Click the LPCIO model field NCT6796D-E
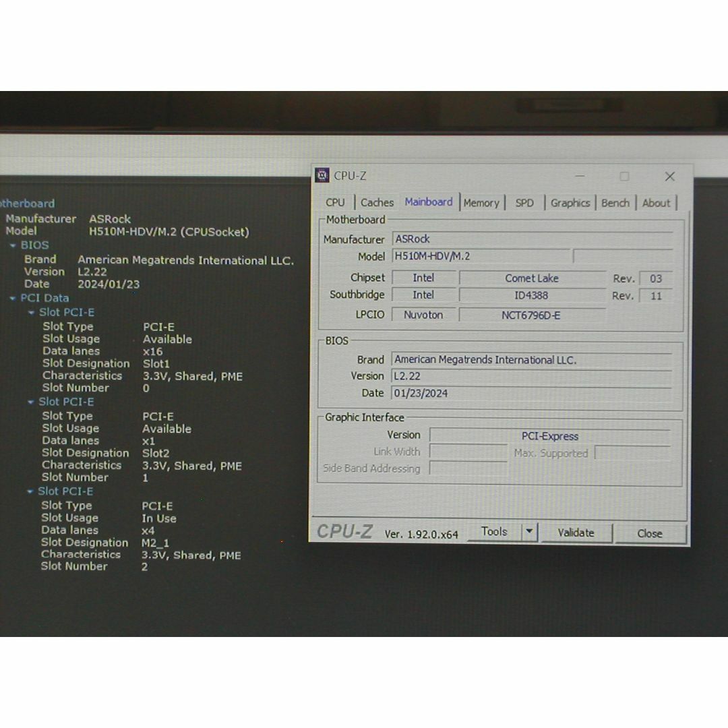Image resolution: width=728 pixels, height=728 pixels. [x=532, y=315]
